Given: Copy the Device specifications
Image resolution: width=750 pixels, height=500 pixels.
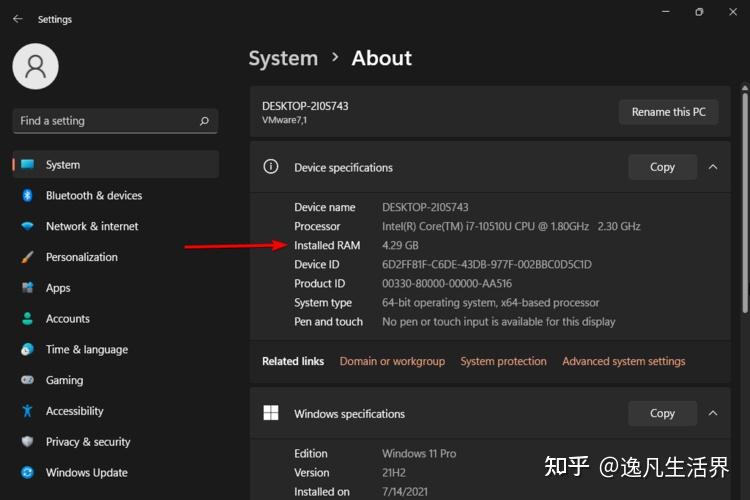Looking at the screenshot, I should [x=662, y=167].
